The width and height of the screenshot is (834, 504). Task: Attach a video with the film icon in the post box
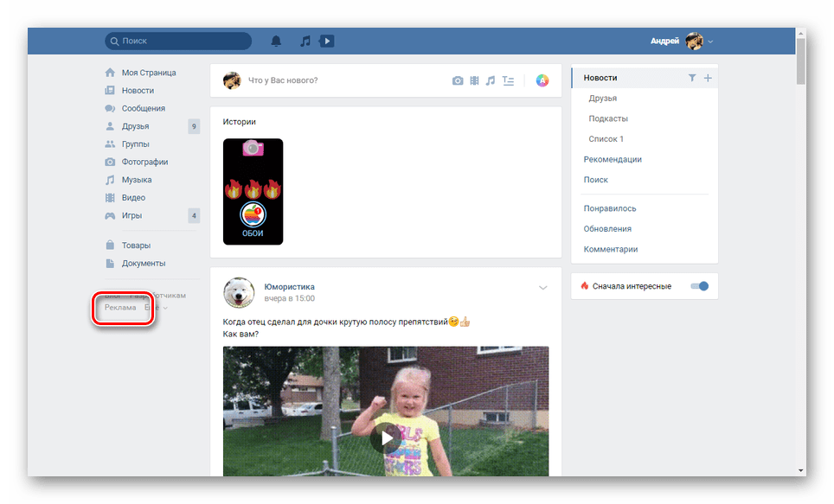tap(474, 80)
